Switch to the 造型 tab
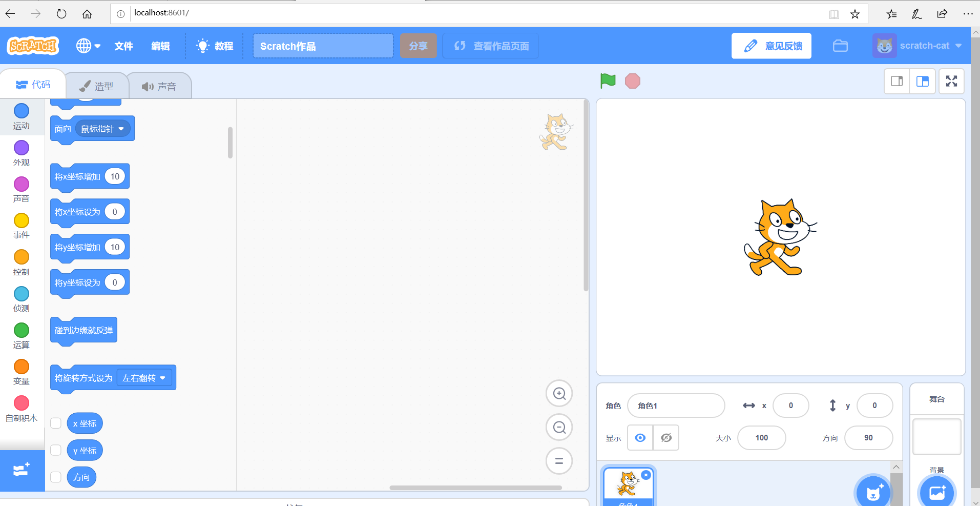Screen dimensions: 980x506 coord(97,85)
